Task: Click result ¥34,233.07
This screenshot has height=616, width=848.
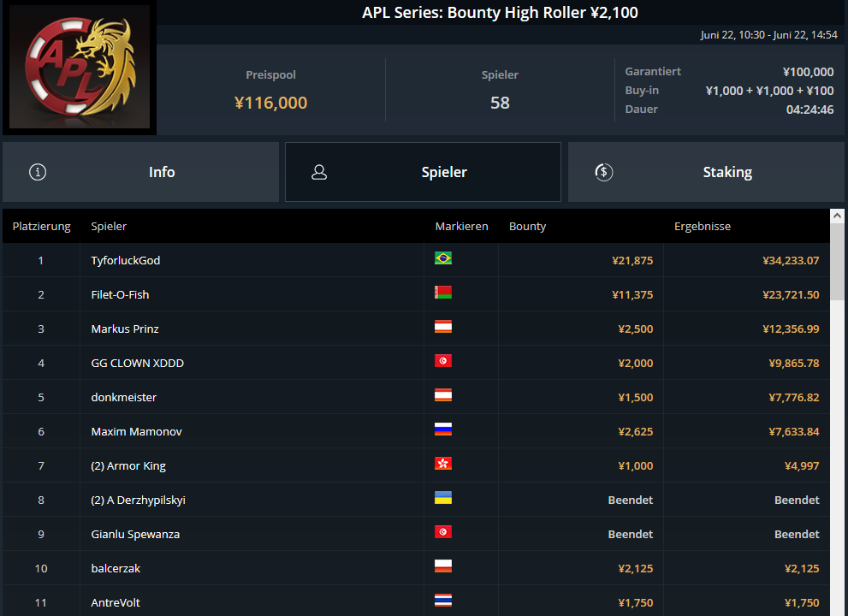Action: [x=791, y=260]
